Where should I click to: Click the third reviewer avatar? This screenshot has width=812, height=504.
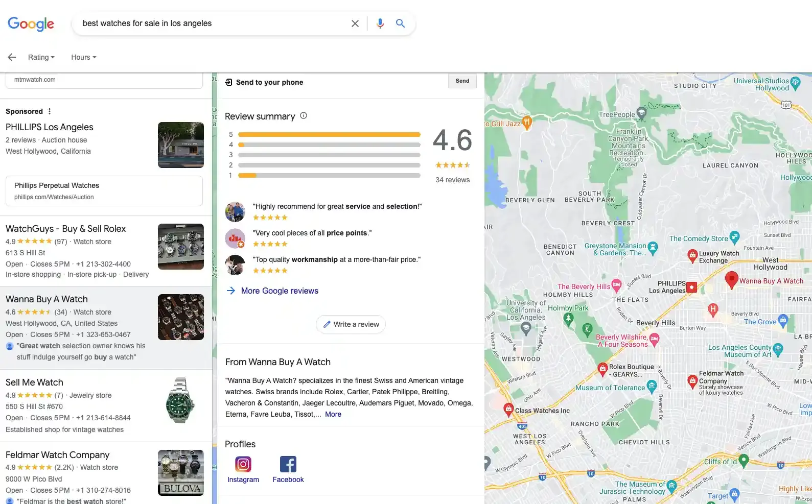click(x=235, y=265)
